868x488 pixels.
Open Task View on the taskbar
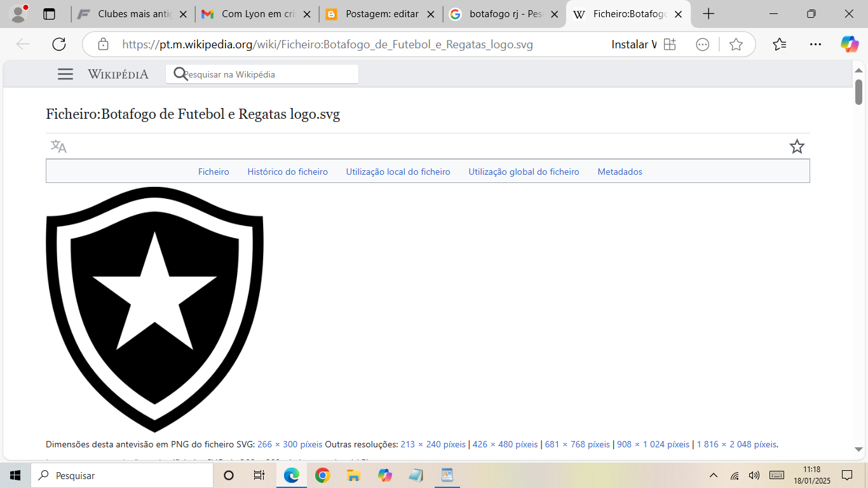coord(259,475)
